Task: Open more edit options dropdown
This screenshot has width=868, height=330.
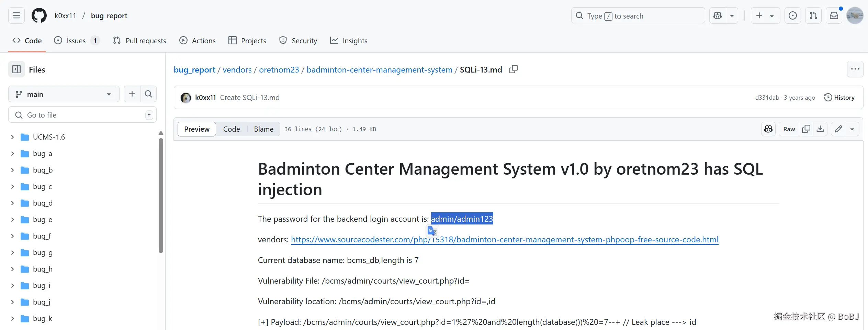Action: coord(852,129)
